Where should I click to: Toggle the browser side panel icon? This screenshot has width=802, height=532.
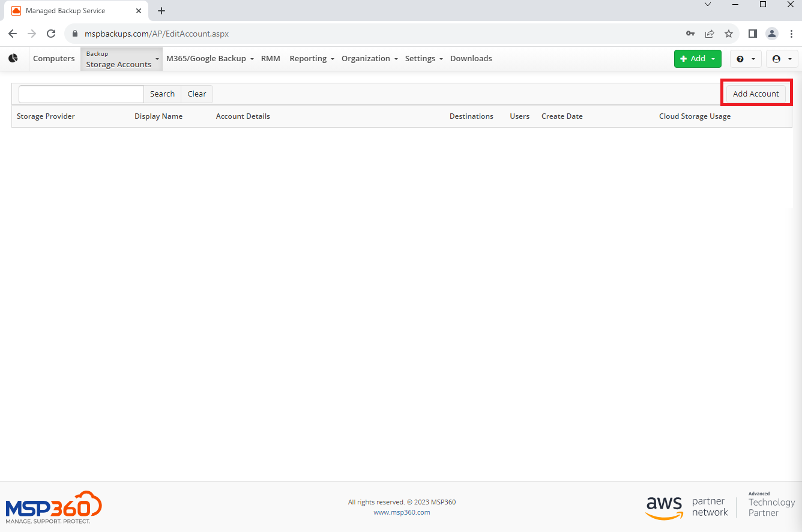click(x=753, y=34)
